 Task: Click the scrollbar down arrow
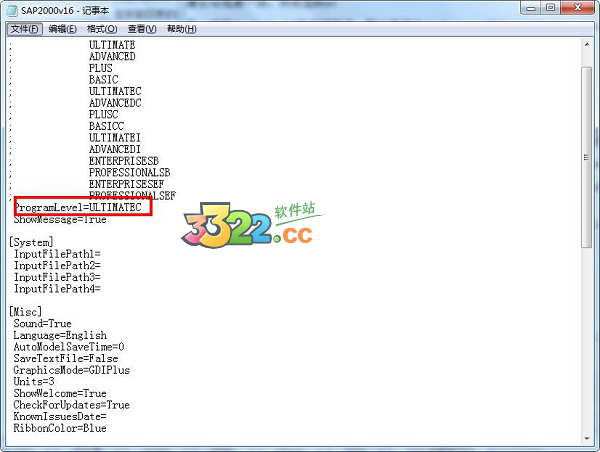pos(587,439)
